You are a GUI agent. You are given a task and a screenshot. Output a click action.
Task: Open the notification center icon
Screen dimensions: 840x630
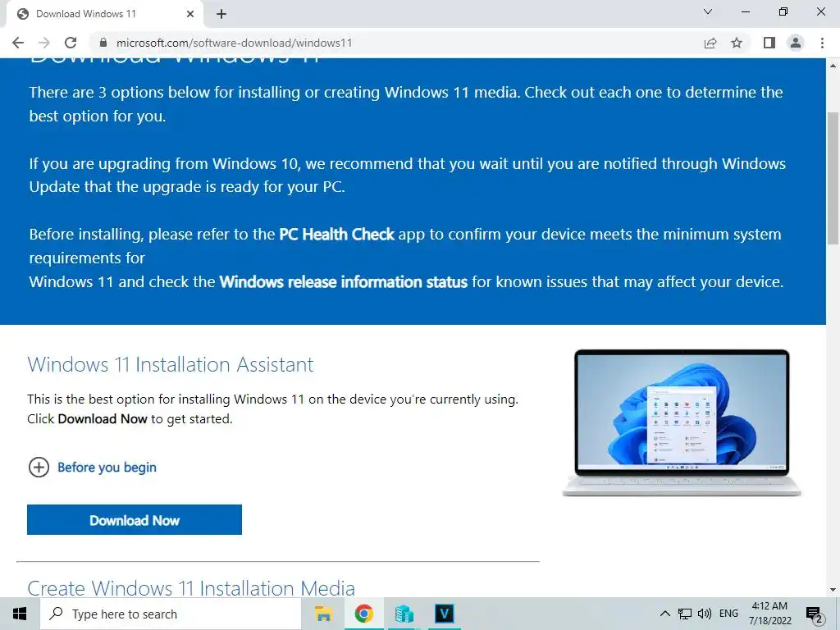coord(815,615)
